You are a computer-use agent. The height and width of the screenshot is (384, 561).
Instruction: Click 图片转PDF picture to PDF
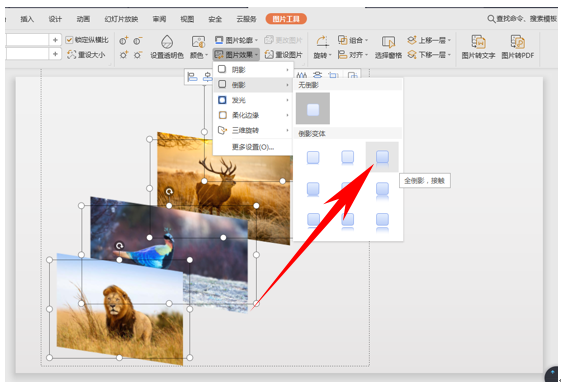click(518, 47)
